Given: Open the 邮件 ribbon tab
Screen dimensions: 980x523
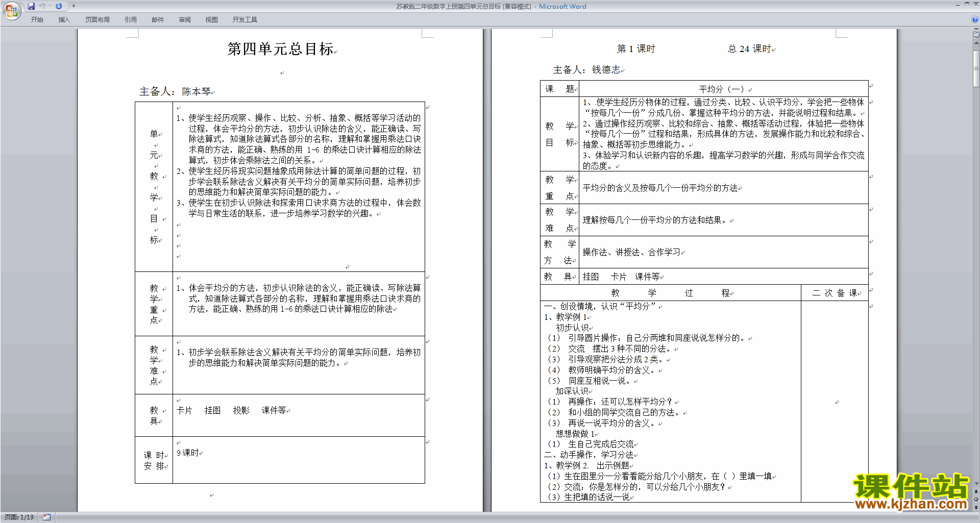Looking at the screenshot, I should click(158, 20).
